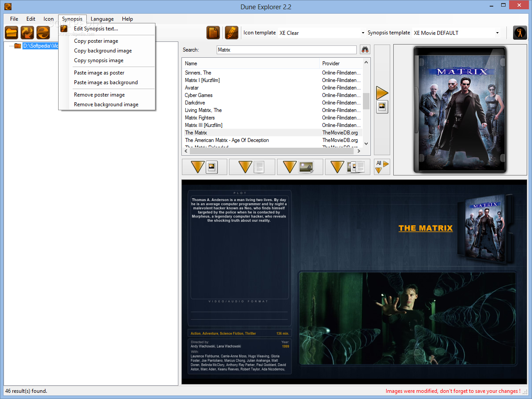532x399 pixels.
Task: Click the web browser globe toolbar icon
Action: (x=43, y=33)
